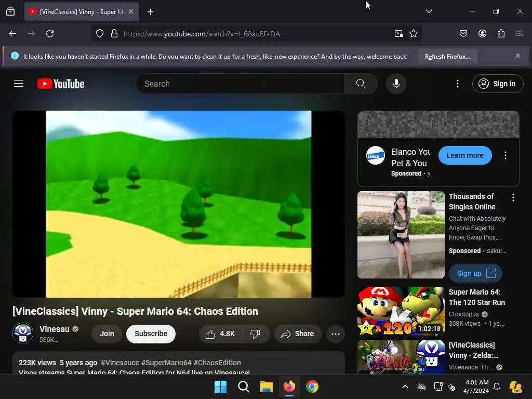The image size is (532, 399).
Task: Open the notifications bell
Action: coord(497,387)
